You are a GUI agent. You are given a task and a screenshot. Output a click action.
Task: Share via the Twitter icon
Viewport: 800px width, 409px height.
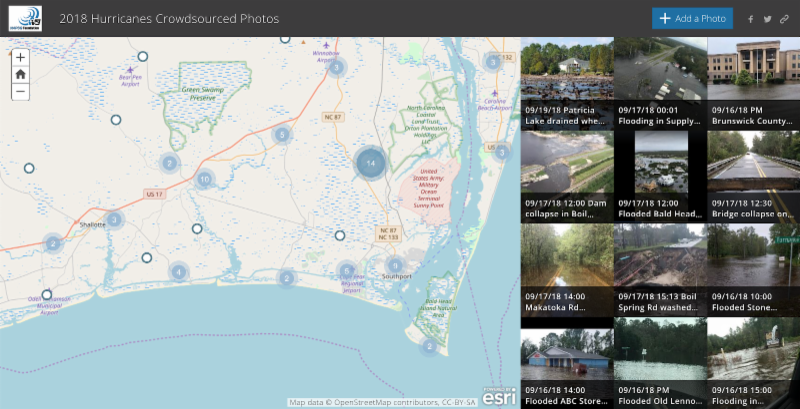tap(767, 19)
